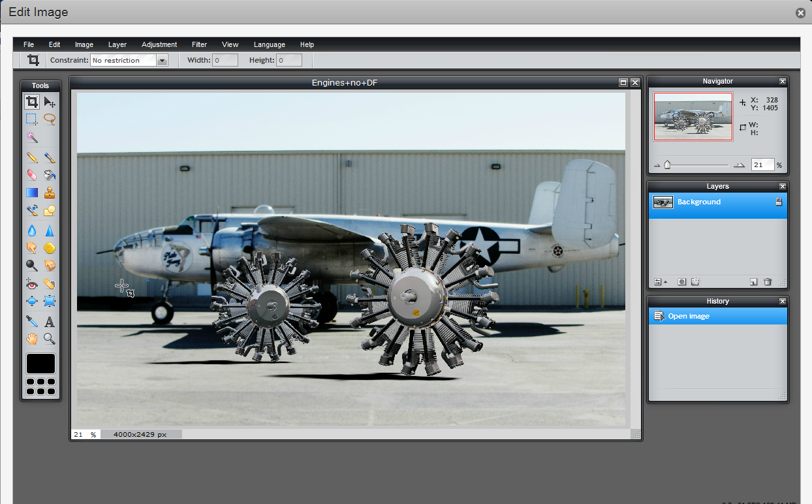The image size is (812, 504).
Task: Add a layer mask from Layers panel
Action: tap(681, 281)
